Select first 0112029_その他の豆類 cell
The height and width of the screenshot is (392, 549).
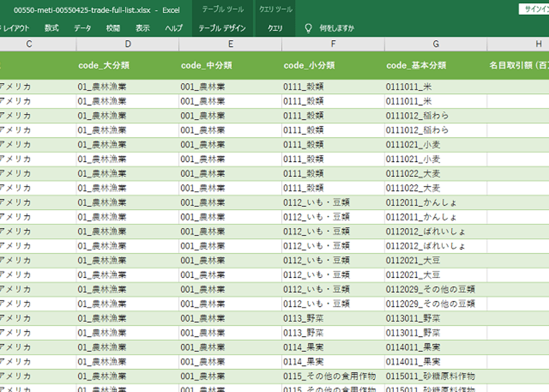click(436, 289)
